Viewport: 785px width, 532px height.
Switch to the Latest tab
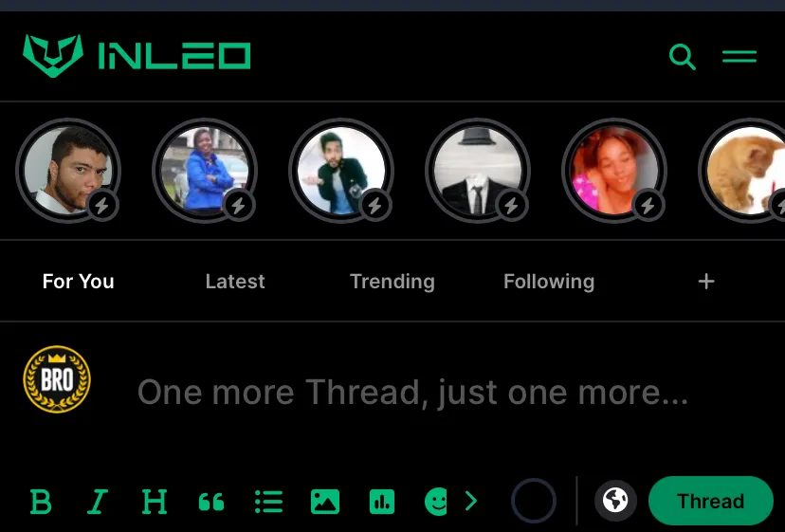pos(235,282)
